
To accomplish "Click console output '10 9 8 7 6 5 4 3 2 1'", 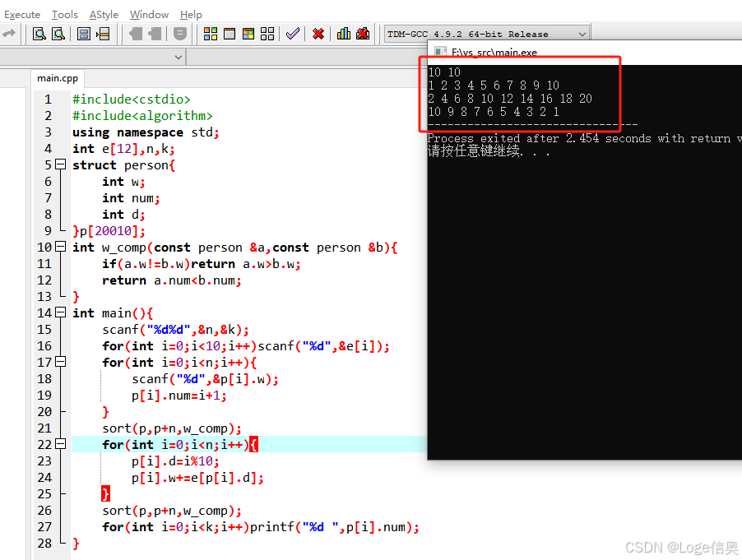I will point(494,112).
